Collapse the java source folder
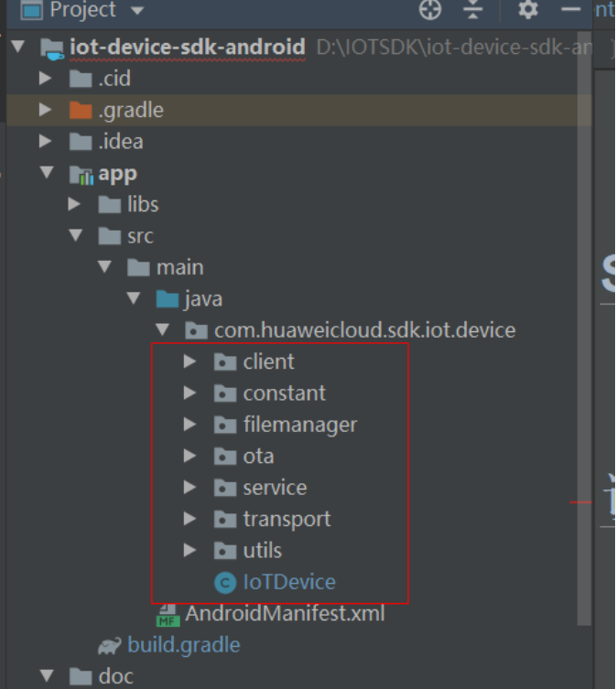 (135, 299)
